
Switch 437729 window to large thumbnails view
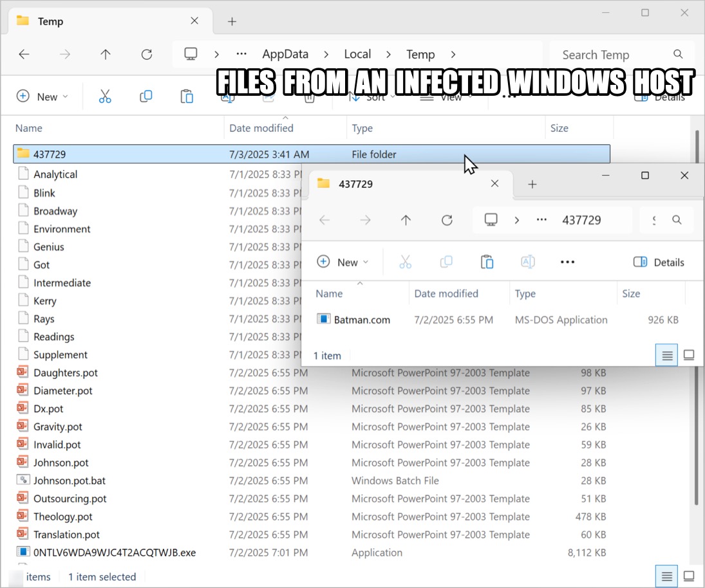click(x=689, y=355)
